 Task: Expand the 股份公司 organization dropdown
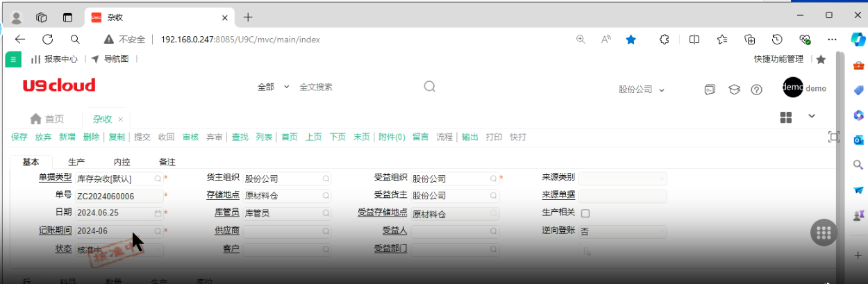642,90
